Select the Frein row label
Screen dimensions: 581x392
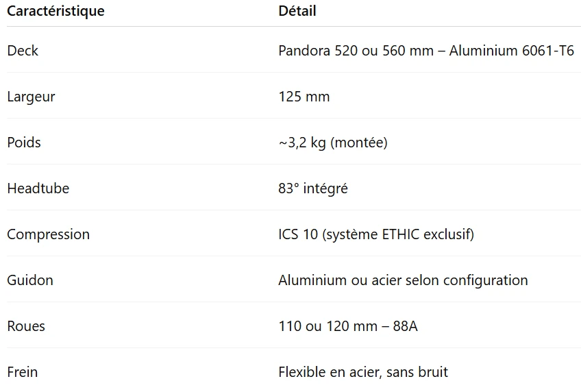(22, 372)
